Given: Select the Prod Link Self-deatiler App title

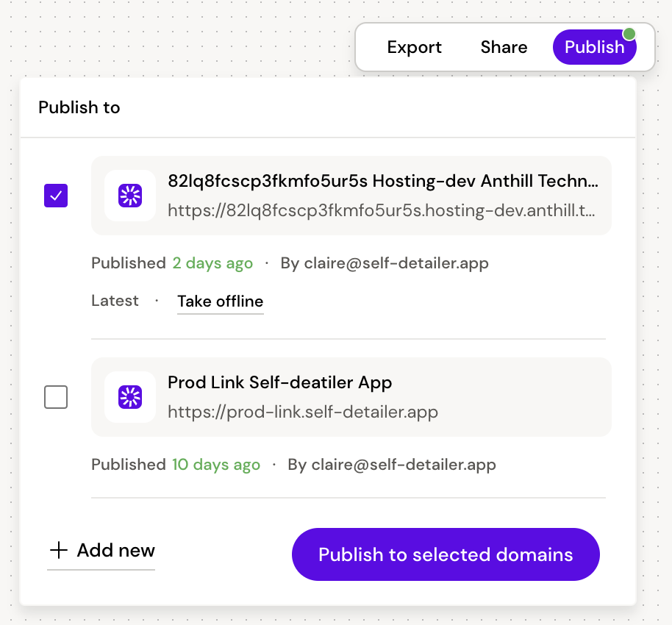Looking at the screenshot, I should click(279, 382).
